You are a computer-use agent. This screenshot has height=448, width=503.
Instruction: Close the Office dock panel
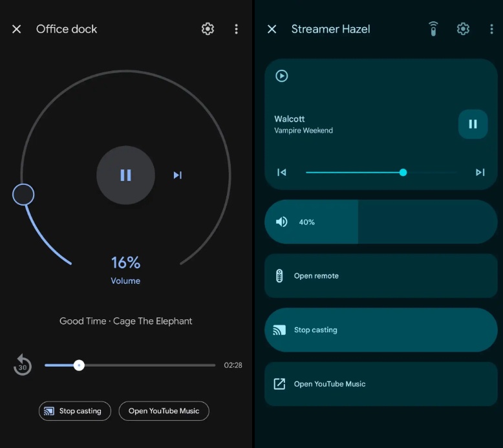coord(17,29)
